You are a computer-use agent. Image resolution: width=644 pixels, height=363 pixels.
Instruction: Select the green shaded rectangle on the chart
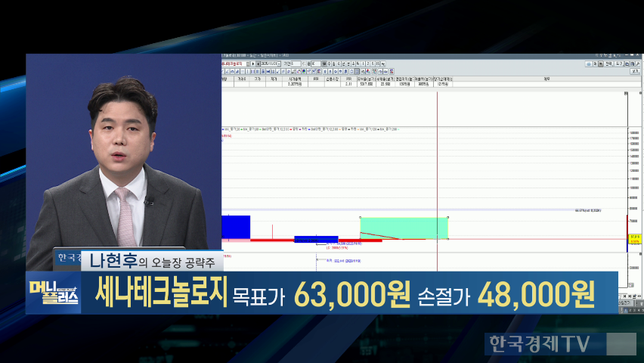pos(404,228)
